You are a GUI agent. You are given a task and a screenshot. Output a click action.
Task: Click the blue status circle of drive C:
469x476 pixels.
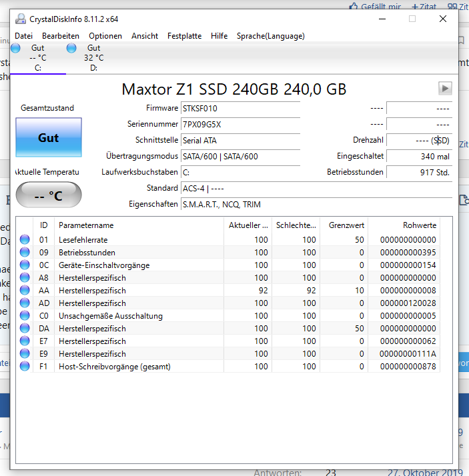tap(15, 48)
